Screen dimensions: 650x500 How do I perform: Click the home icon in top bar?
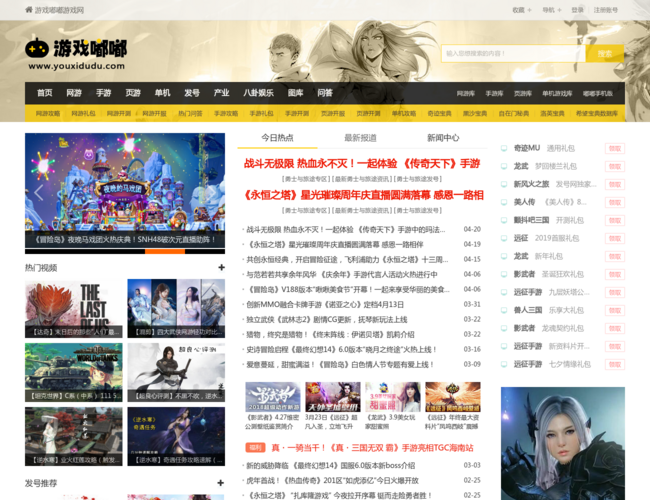[x=29, y=10]
